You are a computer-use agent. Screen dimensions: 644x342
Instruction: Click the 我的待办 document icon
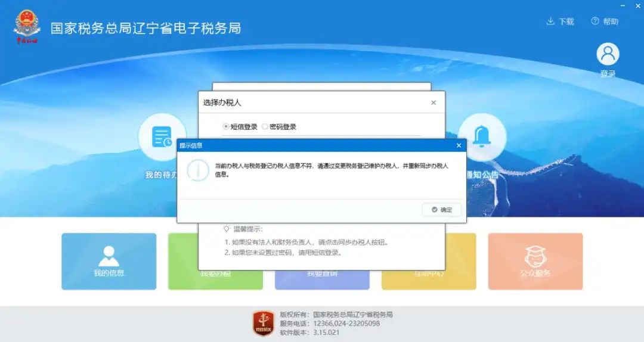click(162, 136)
